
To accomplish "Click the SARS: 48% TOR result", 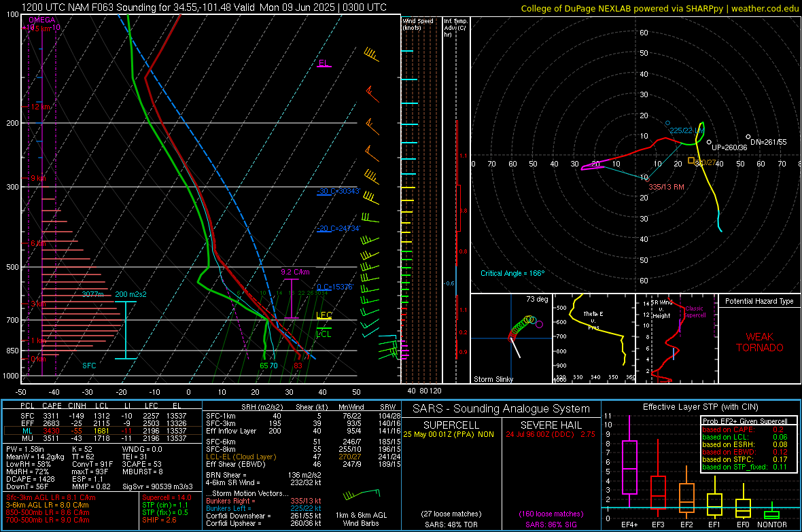I will [451, 525].
